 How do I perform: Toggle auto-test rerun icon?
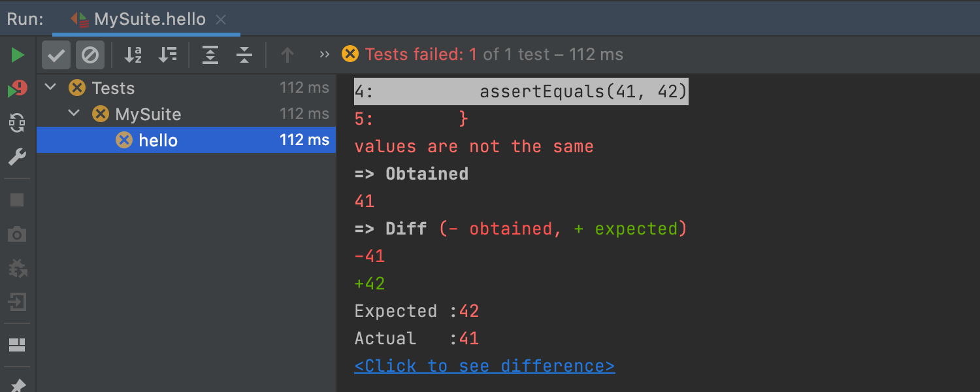point(17,122)
